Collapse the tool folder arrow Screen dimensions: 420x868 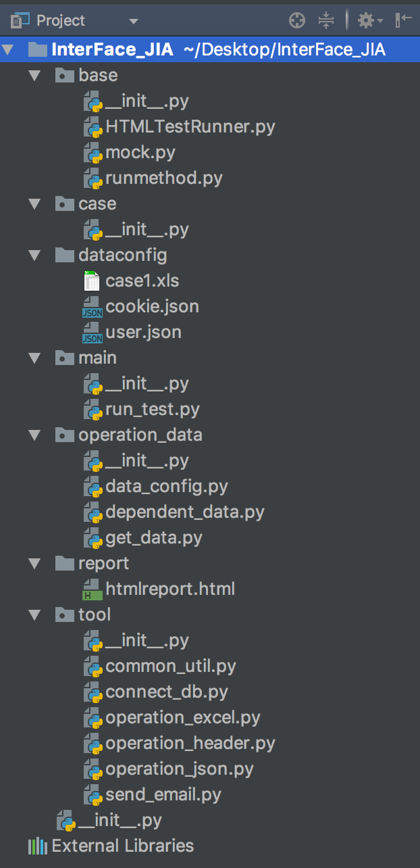click(34, 614)
